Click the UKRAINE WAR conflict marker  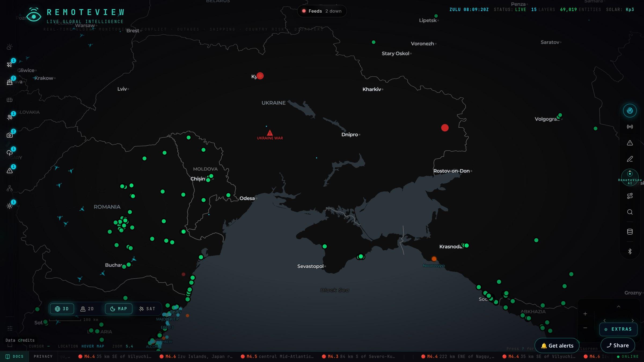(270, 135)
